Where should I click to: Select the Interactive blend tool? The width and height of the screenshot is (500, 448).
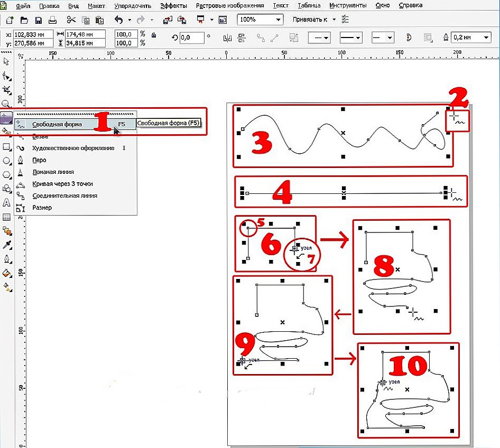(7, 231)
